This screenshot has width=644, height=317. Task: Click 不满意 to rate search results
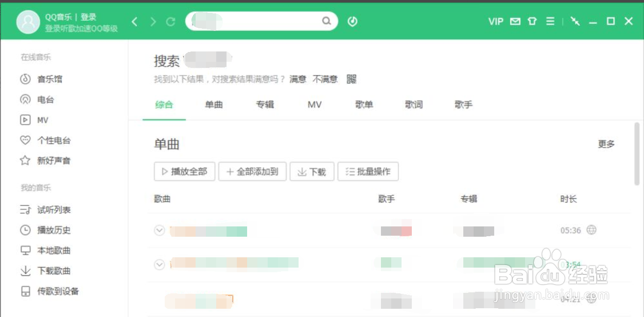pyautogui.click(x=325, y=79)
